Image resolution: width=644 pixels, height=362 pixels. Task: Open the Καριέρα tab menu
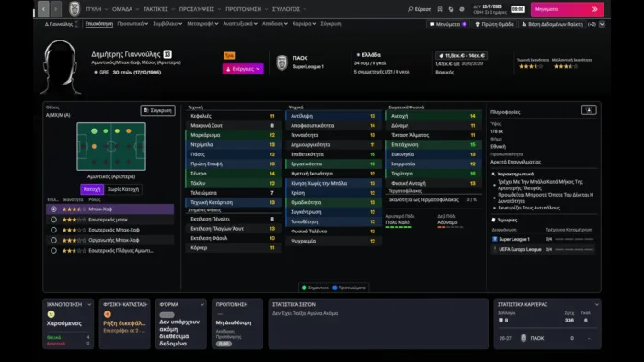pos(304,24)
